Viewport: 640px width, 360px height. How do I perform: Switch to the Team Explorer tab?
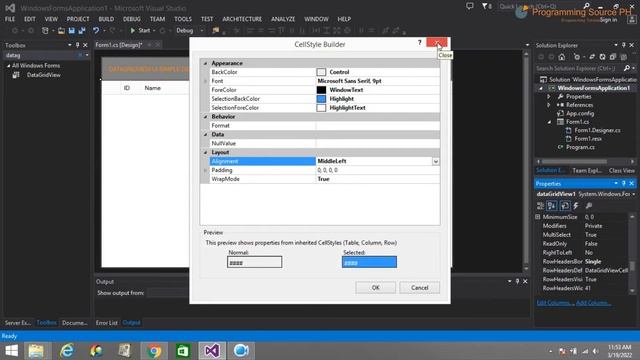click(x=587, y=170)
